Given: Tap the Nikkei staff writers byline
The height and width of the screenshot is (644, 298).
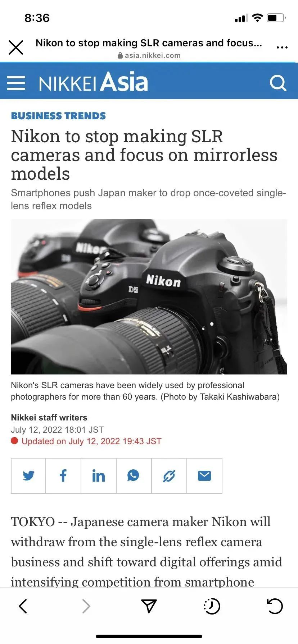Looking at the screenshot, I should click(x=49, y=418).
